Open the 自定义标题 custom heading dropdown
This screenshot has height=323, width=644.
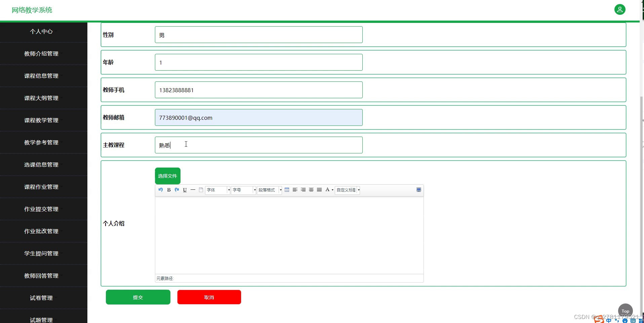point(348,190)
